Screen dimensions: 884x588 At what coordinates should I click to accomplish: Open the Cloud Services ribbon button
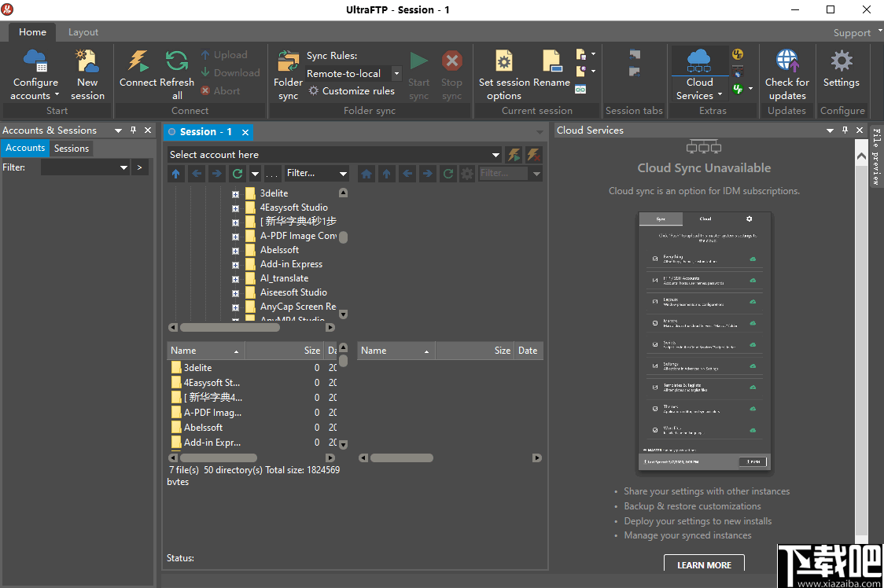(x=699, y=75)
